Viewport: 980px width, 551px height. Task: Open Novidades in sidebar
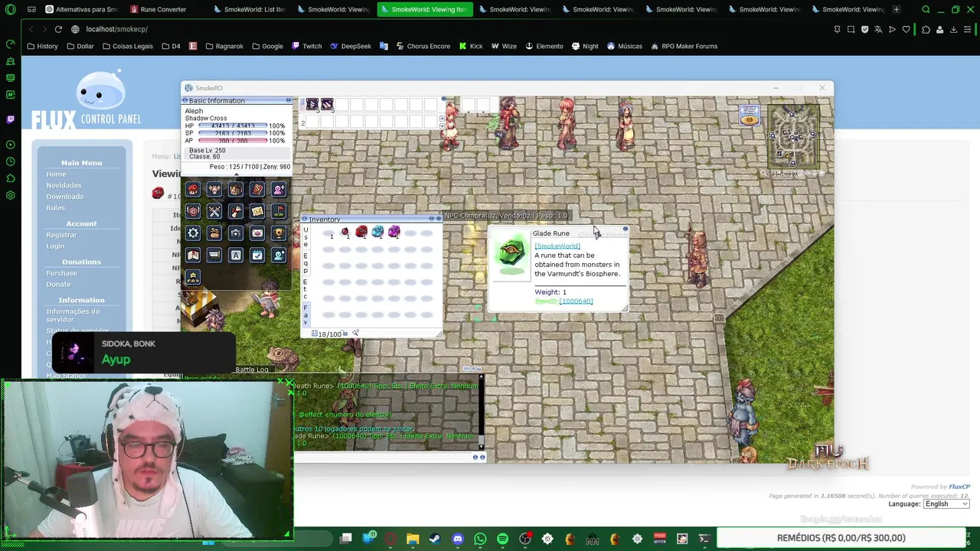pyautogui.click(x=64, y=185)
